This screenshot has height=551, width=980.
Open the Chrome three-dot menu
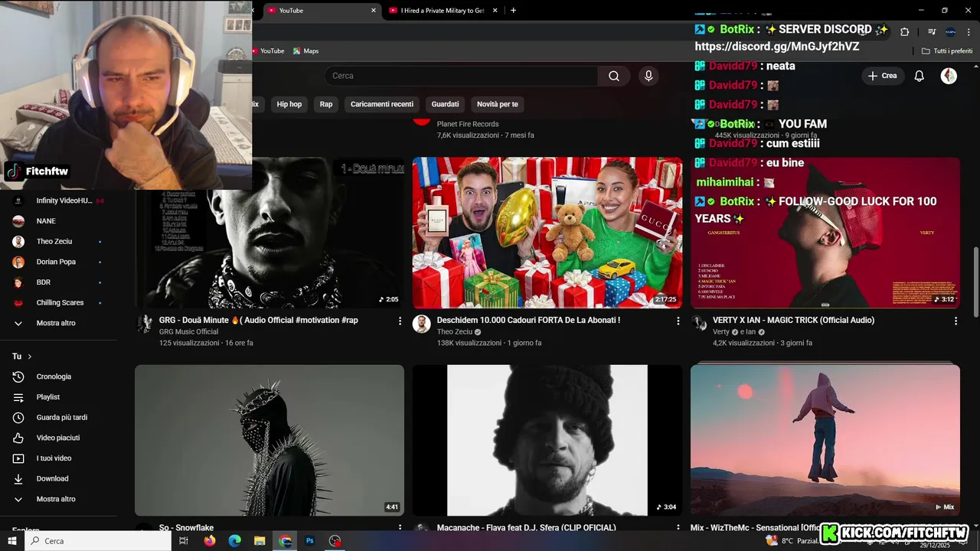click(x=967, y=32)
